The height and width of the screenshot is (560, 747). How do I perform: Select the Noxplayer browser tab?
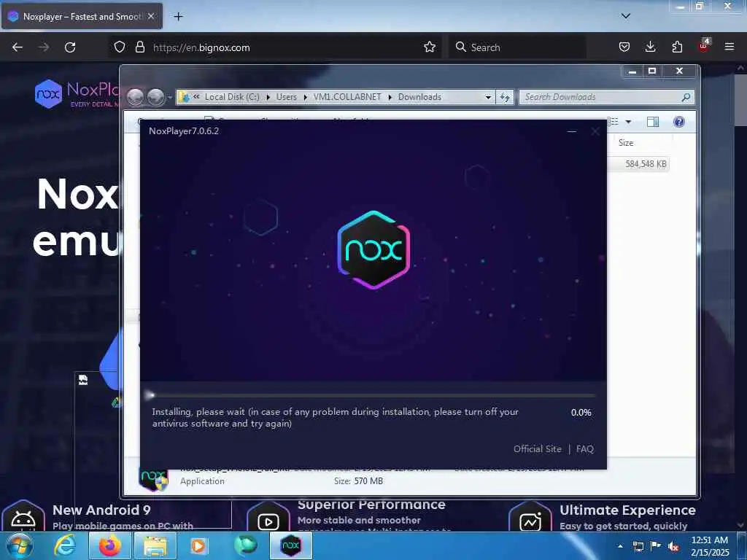pos(82,17)
